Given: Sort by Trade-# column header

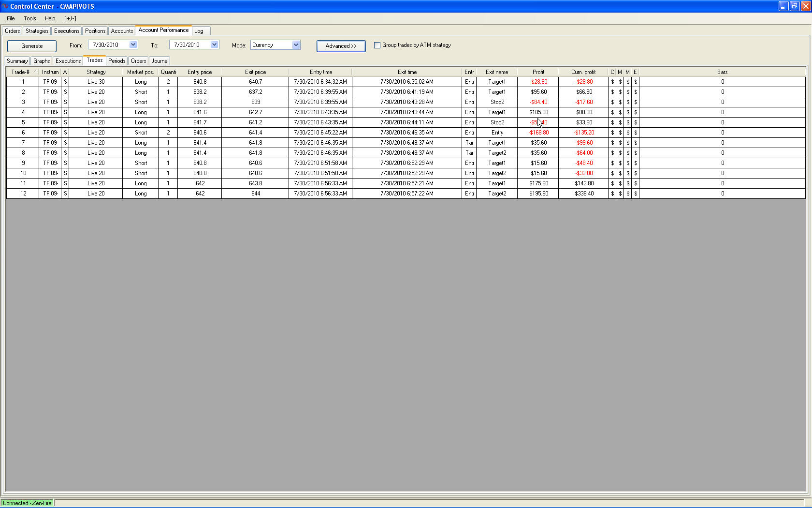Looking at the screenshot, I should click(x=22, y=72).
